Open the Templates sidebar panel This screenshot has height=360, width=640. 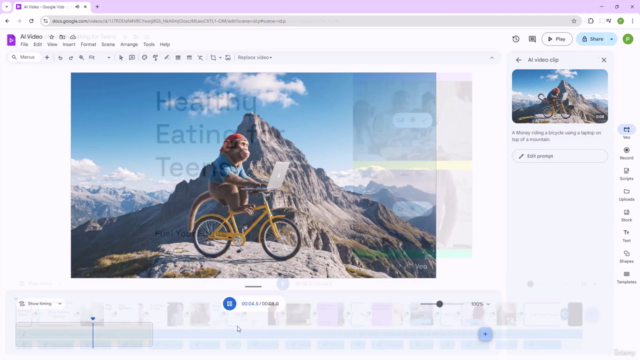pos(627,277)
